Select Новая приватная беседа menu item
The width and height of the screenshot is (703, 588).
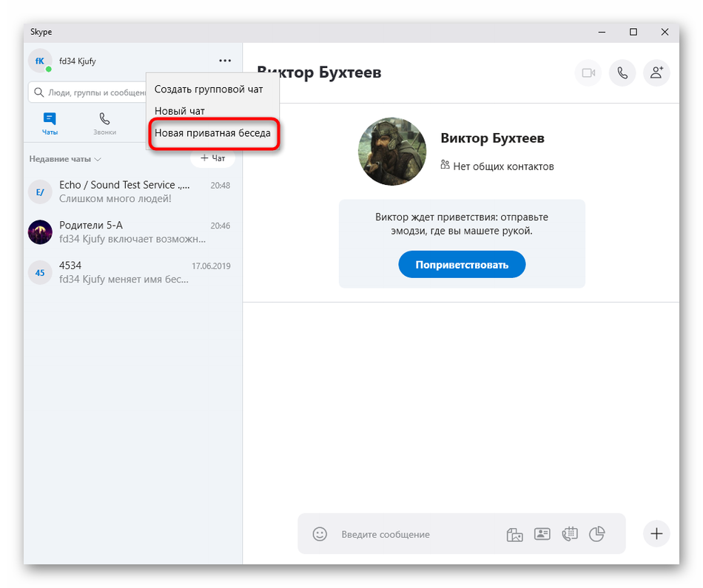click(212, 134)
